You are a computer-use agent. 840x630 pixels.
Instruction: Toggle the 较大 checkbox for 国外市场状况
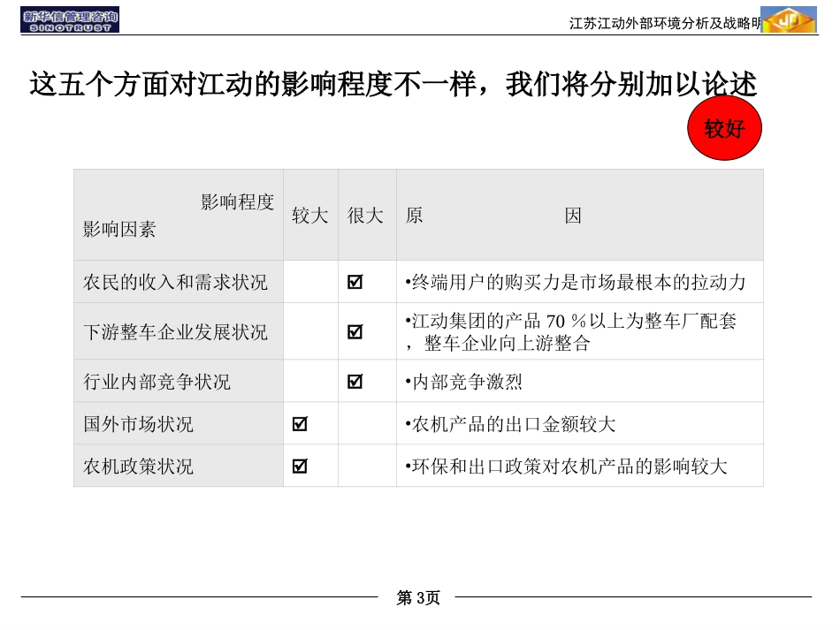pyautogui.click(x=300, y=424)
